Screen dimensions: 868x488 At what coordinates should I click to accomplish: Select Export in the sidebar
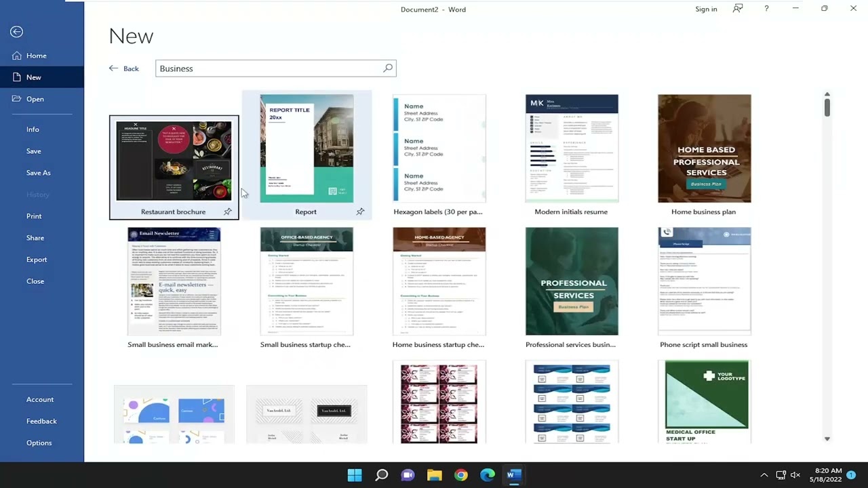coord(37,259)
